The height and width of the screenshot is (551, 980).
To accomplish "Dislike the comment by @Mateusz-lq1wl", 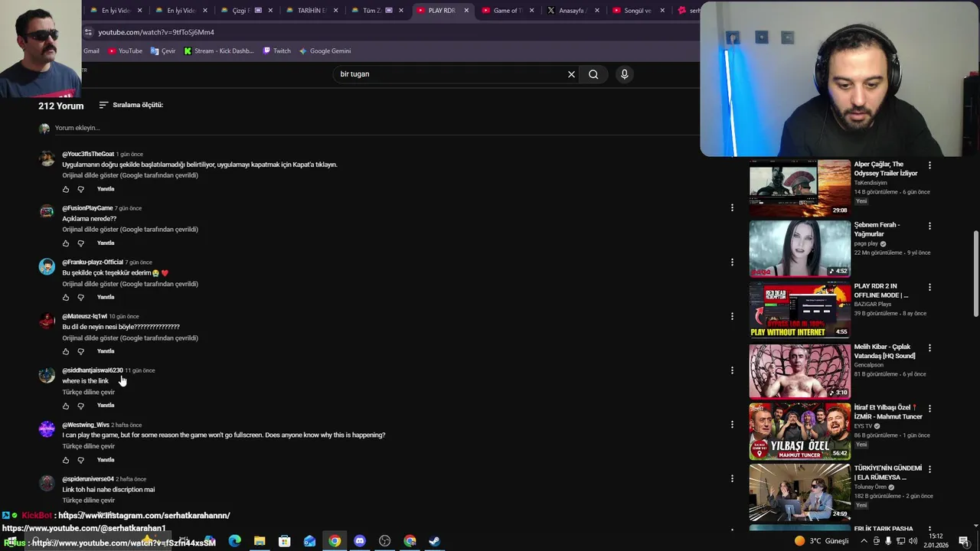I will [81, 352].
